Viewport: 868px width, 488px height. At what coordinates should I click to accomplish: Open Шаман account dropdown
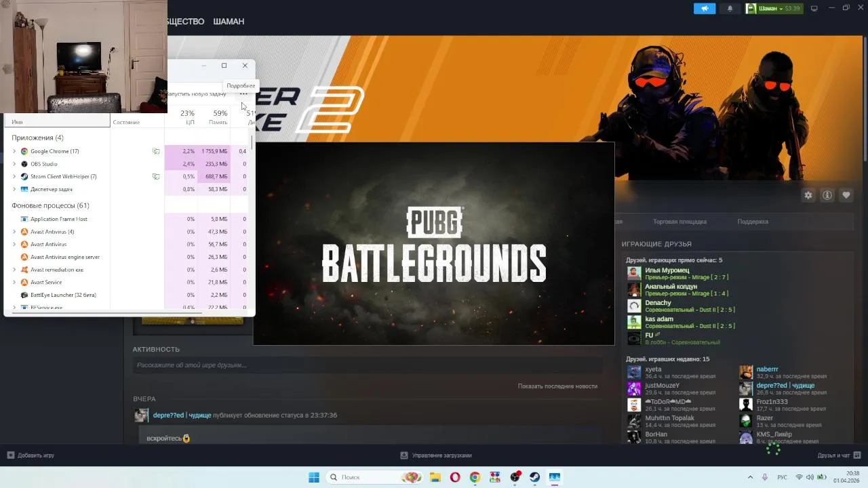[773, 9]
